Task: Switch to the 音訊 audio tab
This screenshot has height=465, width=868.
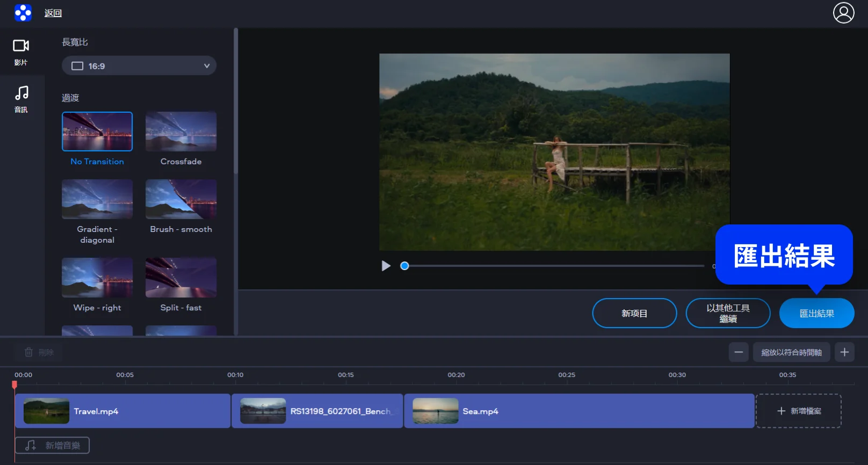Action: [x=21, y=99]
